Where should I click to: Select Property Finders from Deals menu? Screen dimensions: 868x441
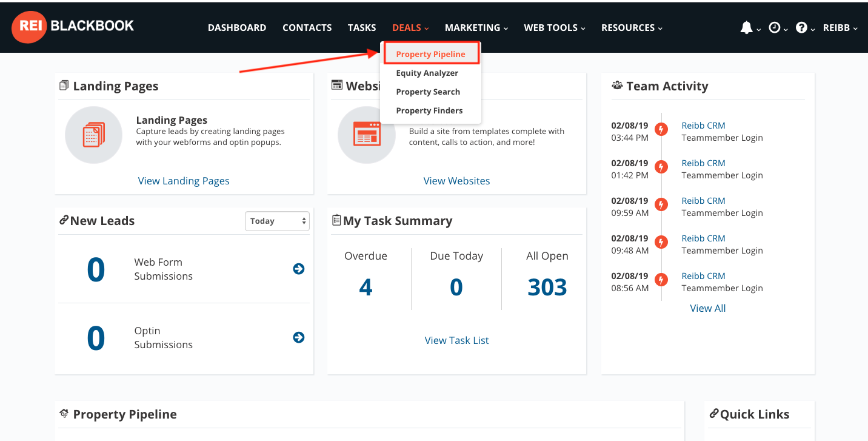pos(429,110)
